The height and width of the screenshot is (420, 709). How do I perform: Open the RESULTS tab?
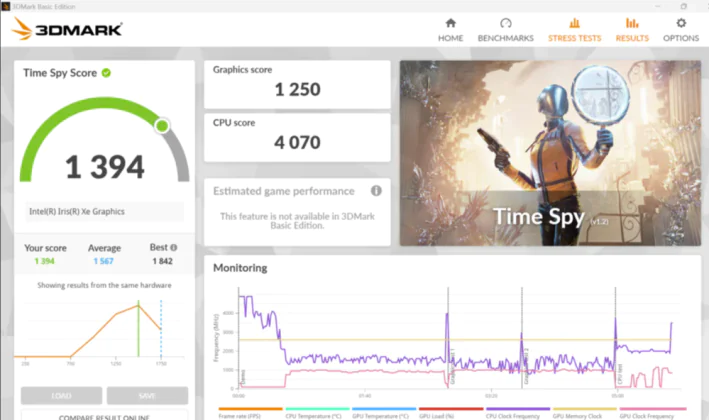[x=632, y=30]
